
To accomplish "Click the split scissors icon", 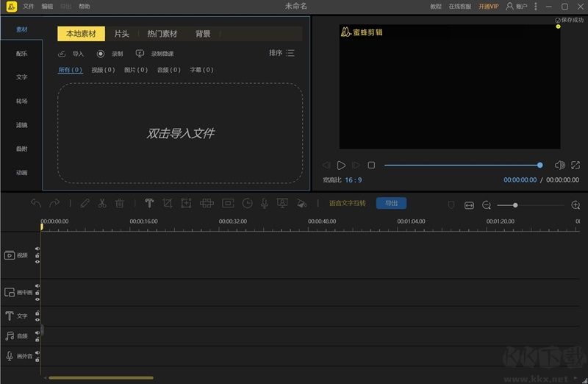I will pos(102,204).
